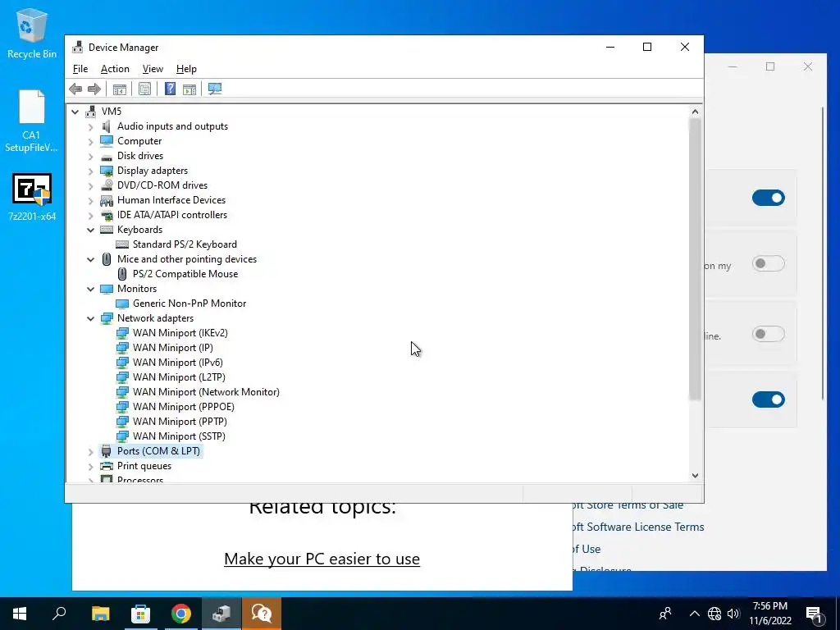This screenshot has width=840, height=630.
Task: Click the Device Manager vertical scrollbar thumb
Action: pos(695,259)
